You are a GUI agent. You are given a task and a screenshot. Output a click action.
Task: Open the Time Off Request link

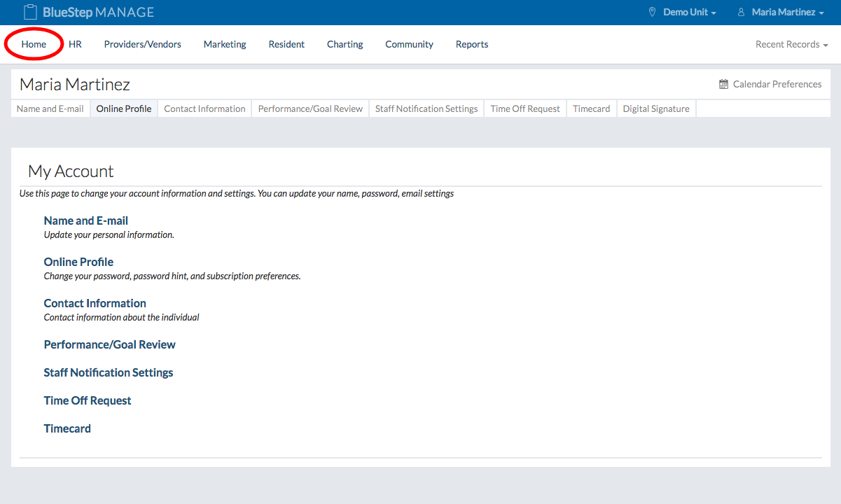[x=88, y=400]
